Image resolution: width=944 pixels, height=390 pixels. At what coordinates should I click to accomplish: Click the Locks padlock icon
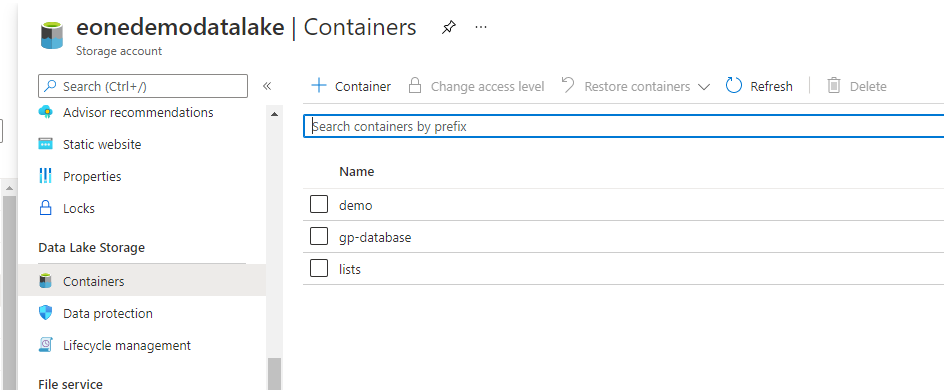pyautogui.click(x=46, y=208)
